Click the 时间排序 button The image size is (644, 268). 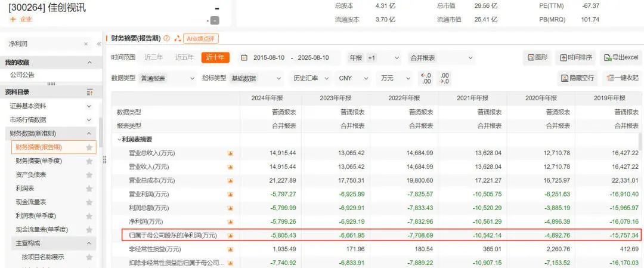[x=576, y=57]
